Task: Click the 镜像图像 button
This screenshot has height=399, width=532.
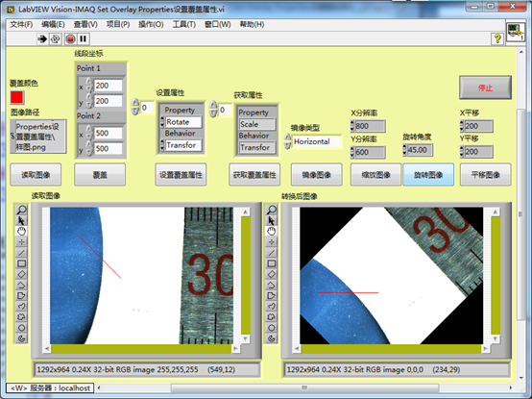Action: [x=317, y=175]
